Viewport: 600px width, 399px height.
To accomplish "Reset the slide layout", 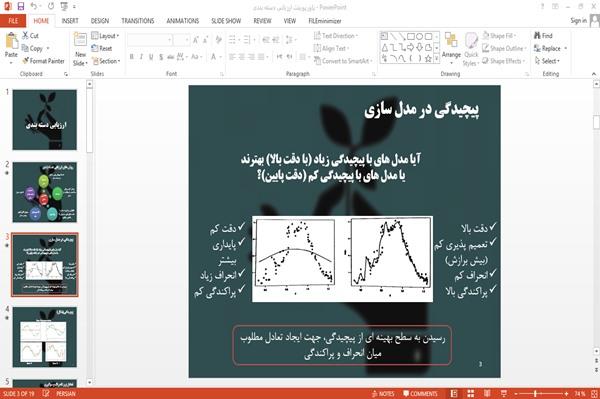I will [x=102, y=48].
